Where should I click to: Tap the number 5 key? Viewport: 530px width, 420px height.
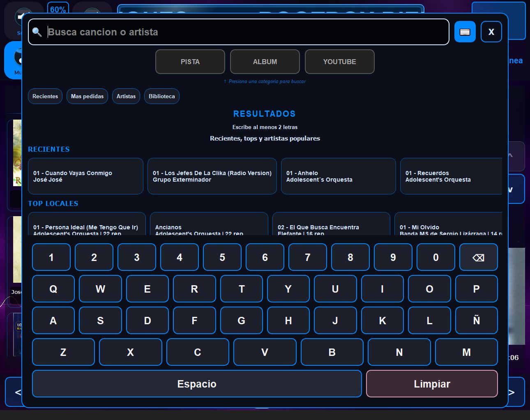[222, 257]
